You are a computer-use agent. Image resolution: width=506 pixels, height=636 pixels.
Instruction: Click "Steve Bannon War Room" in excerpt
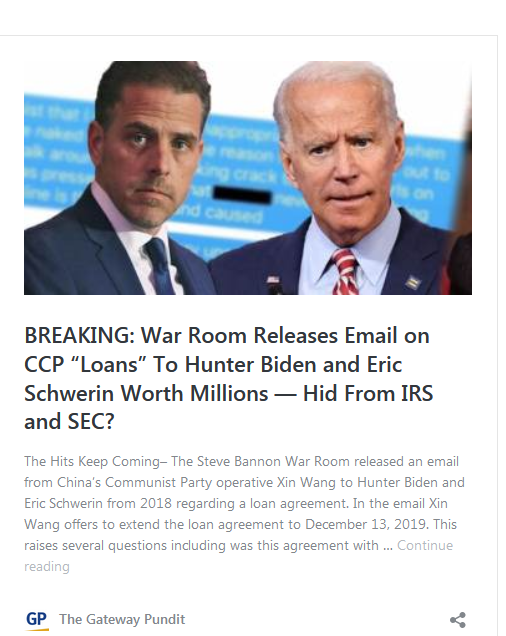[273, 461]
